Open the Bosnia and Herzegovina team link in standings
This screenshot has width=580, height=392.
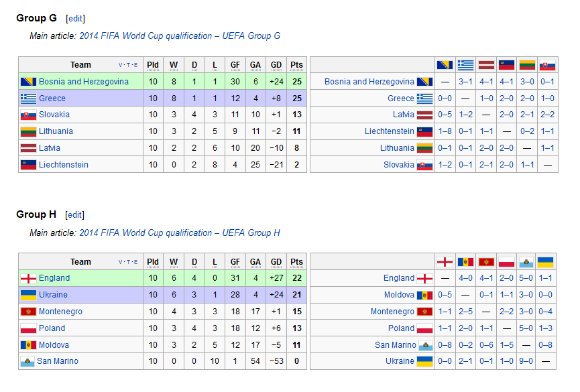(x=84, y=82)
